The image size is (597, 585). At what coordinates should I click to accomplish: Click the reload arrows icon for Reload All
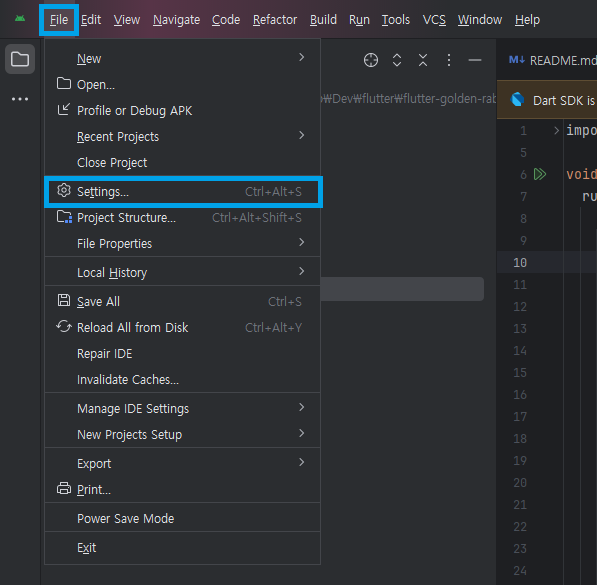pyautogui.click(x=64, y=326)
